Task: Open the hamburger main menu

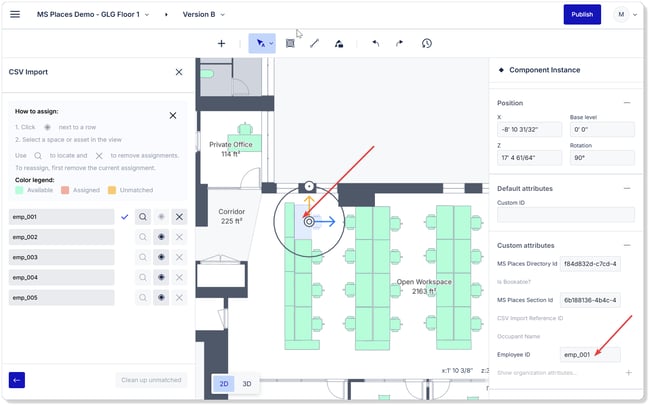Action: (x=15, y=15)
